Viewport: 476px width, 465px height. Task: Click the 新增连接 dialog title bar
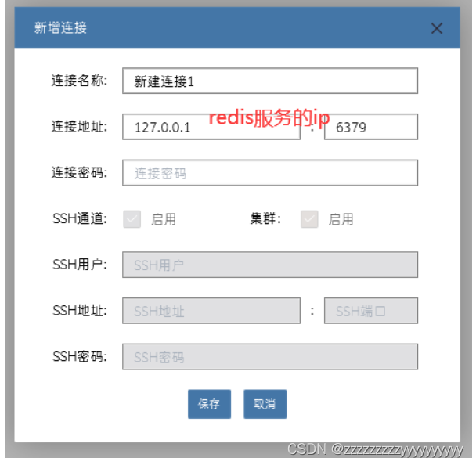(x=237, y=27)
